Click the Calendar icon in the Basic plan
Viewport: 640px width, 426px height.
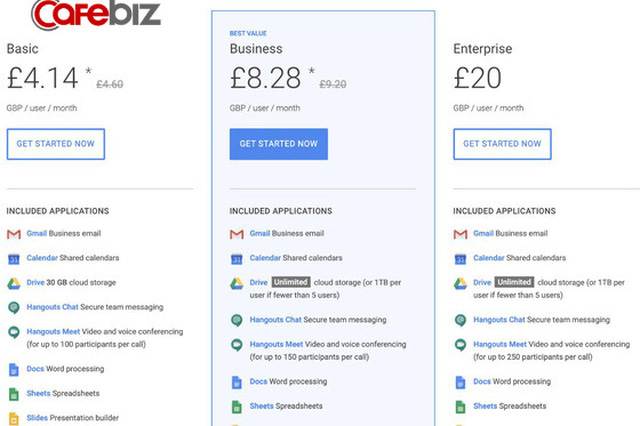point(14,258)
